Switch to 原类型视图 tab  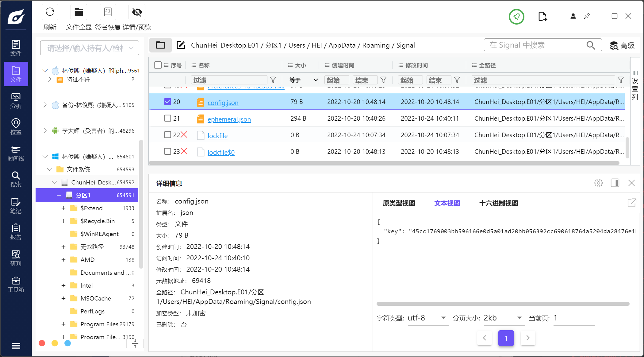(x=399, y=203)
